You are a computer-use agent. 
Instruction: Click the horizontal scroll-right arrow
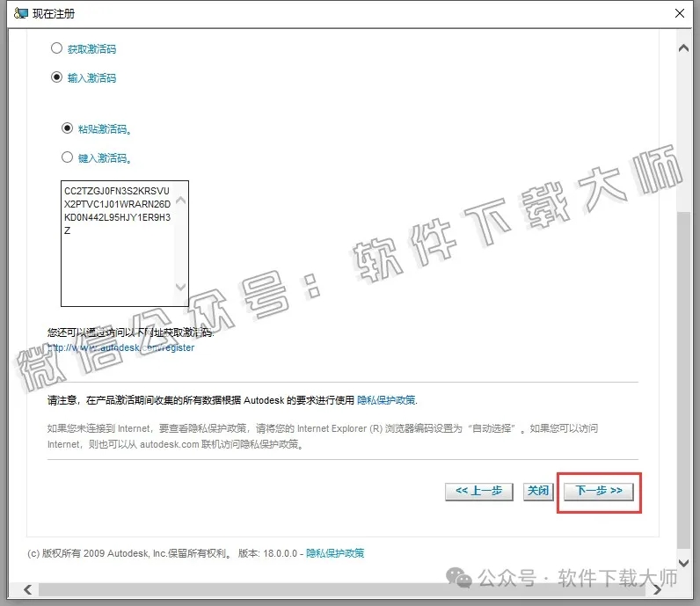[657, 589]
